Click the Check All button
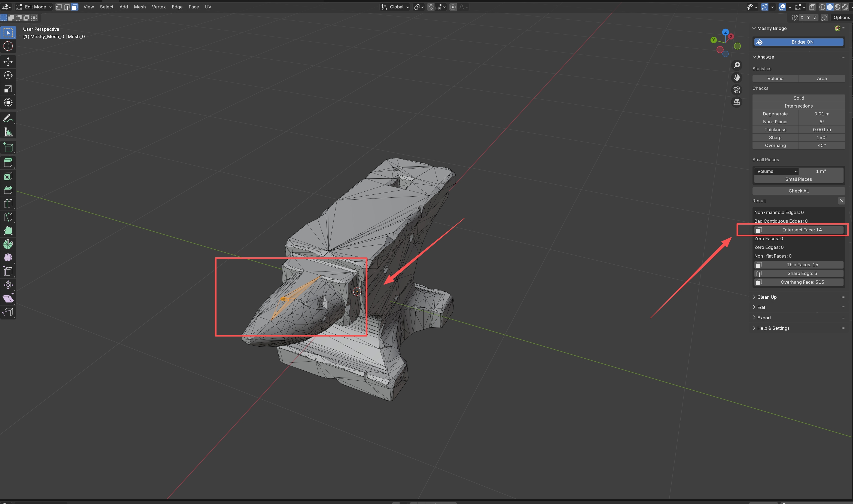 click(798, 191)
